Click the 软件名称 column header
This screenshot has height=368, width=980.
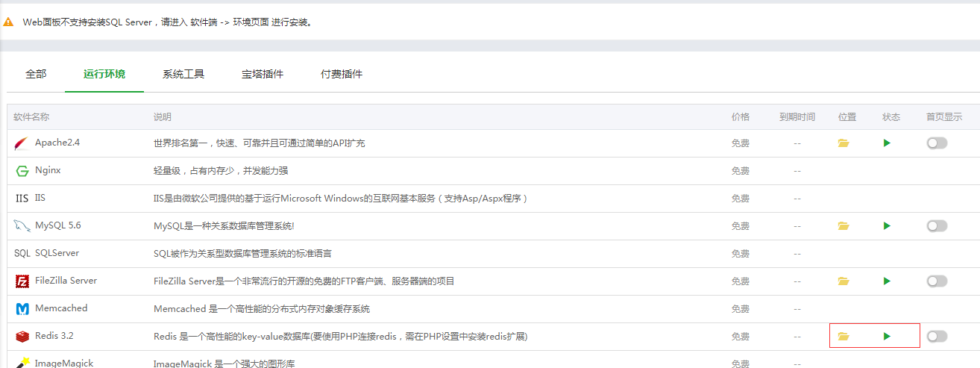pos(31,117)
